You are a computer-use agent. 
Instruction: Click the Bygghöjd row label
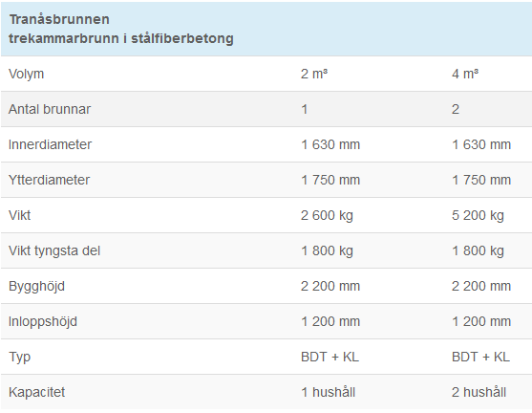click(x=36, y=286)
